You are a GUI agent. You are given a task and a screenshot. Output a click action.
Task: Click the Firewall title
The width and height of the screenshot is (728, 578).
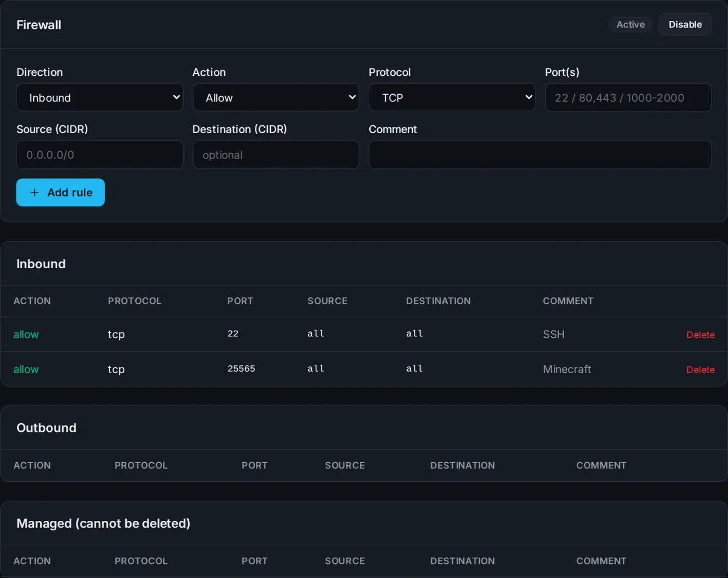[39, 25]
